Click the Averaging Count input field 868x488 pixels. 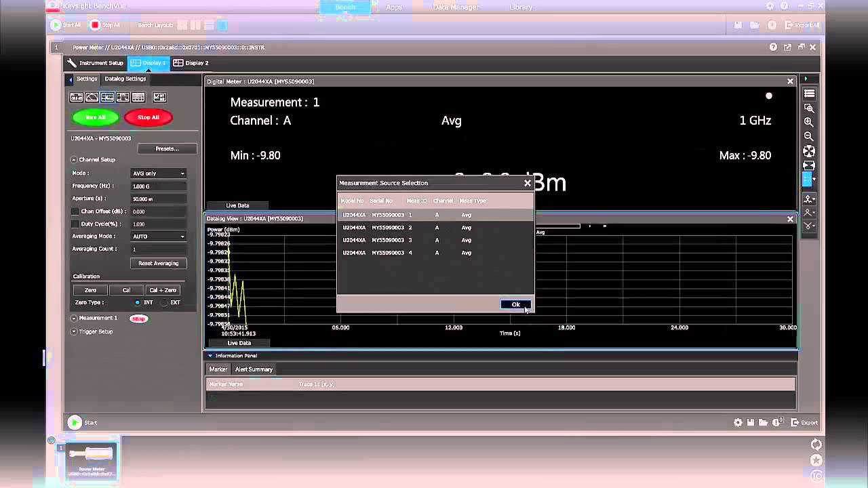pos(158,249)
